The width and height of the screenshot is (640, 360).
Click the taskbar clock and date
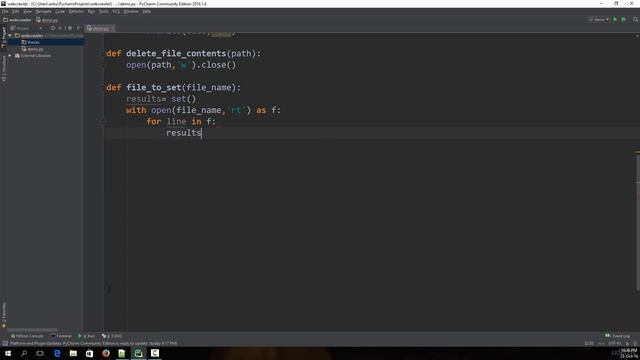click(629, 353)
